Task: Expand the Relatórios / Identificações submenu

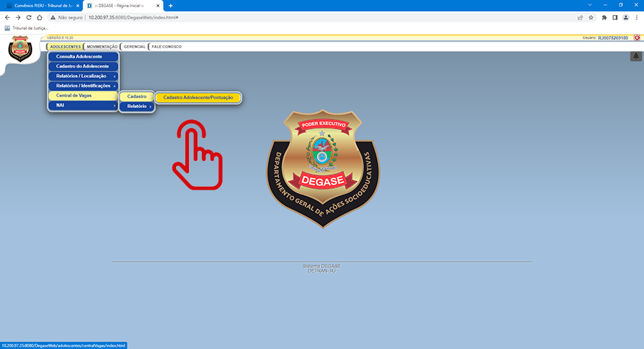Action: click(x=83, y=86)
